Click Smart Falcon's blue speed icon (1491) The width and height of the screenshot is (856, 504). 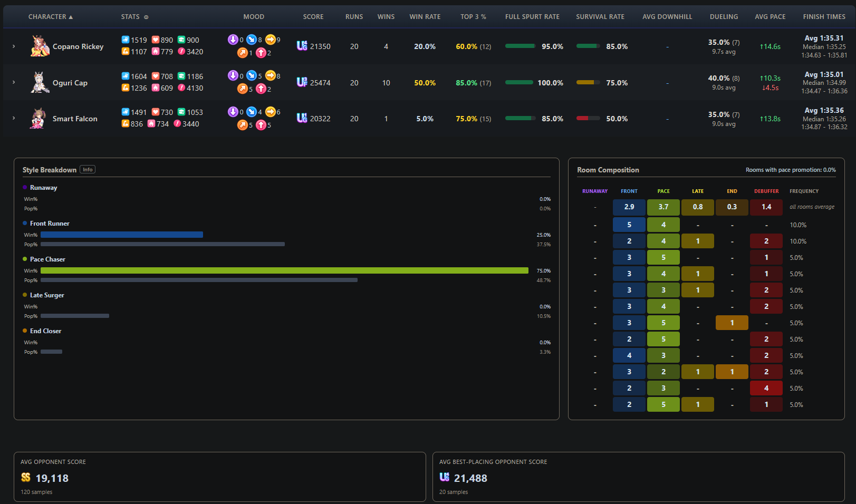126,112
